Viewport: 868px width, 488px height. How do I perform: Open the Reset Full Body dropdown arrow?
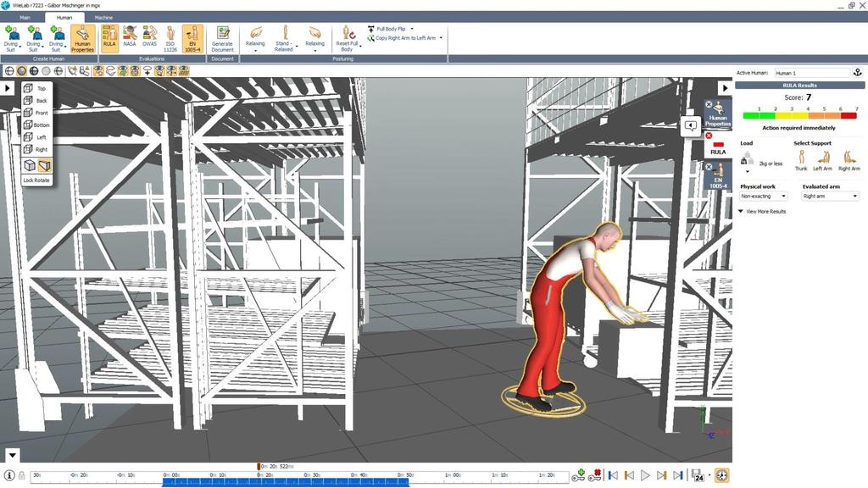point(360,46)
